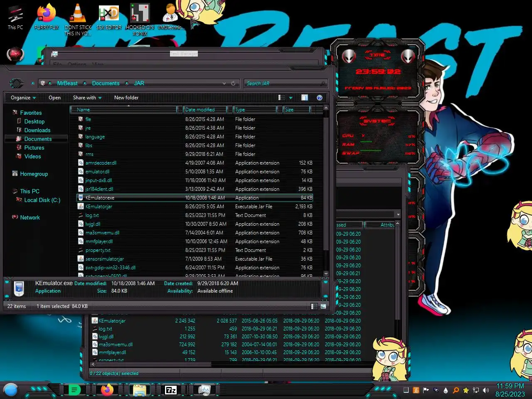Click the Start orb on taskbar

click(11, 390)
